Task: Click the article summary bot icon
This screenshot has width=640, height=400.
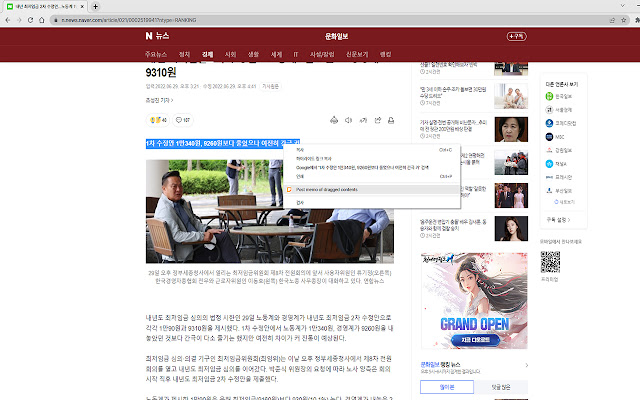Action: (x=334, y=120)
